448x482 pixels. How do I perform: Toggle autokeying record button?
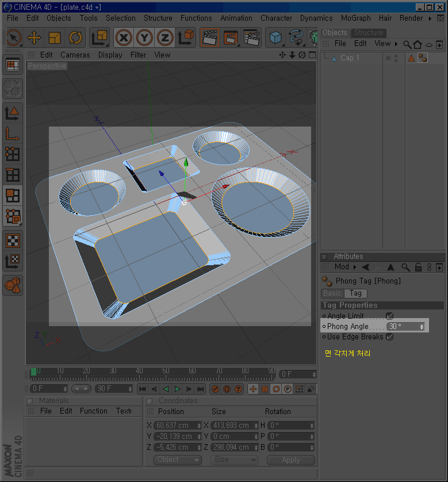click(227, 389)
